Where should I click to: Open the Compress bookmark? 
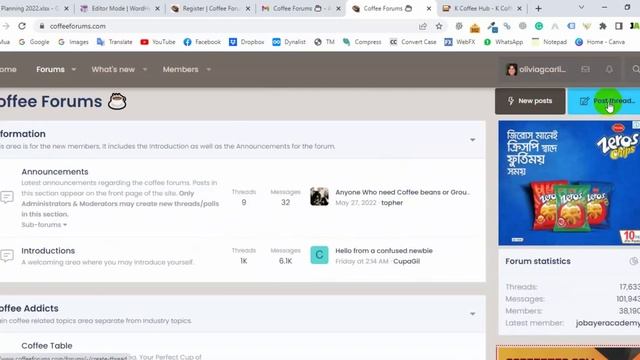pos(362,42)
